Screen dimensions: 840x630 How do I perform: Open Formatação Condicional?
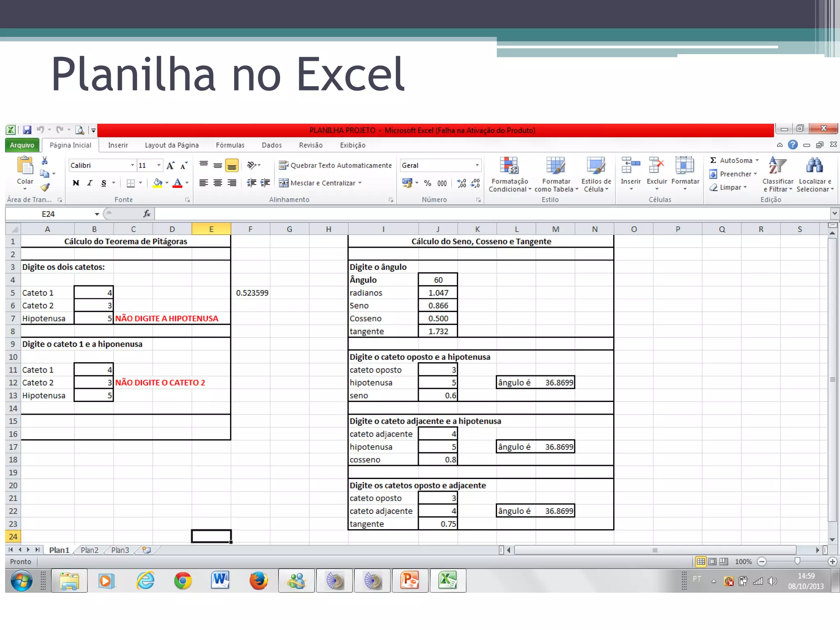coord(509,174)
